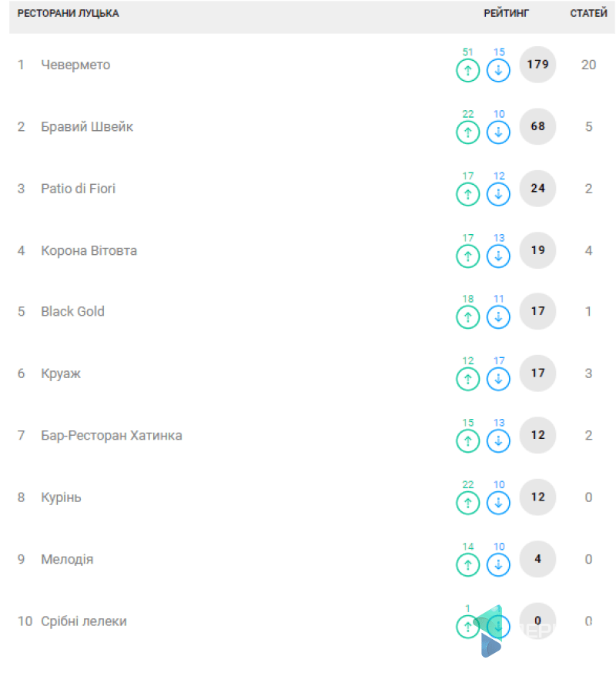This screenshot has height=673, width=616.
Task: Upvote Круаж restaurant
Action: point(467,379)
